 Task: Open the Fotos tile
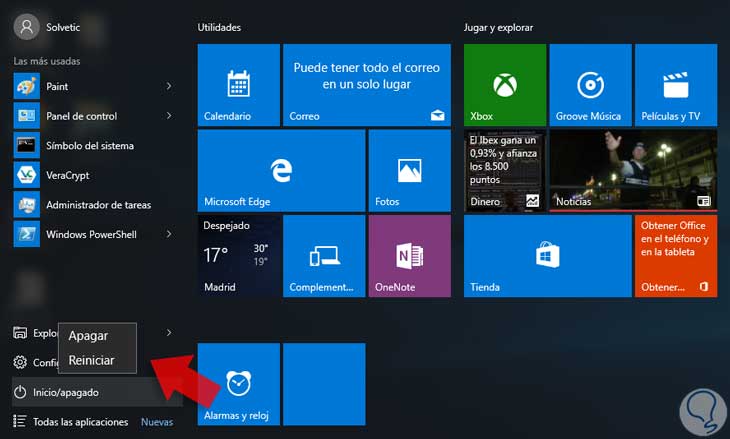[410, 170]
